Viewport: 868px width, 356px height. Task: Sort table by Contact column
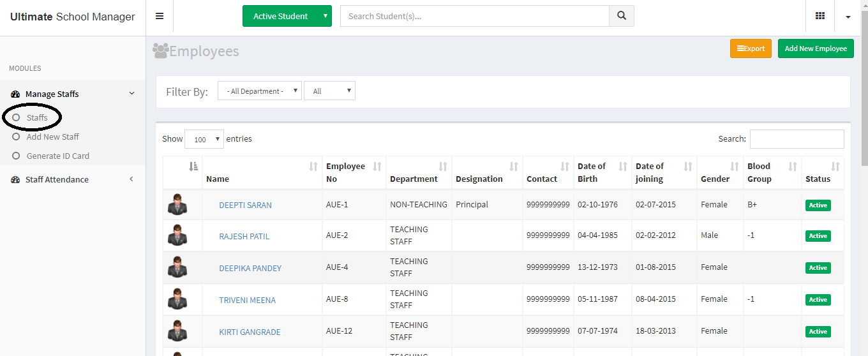pyautogui.click(x=548, y=173)
